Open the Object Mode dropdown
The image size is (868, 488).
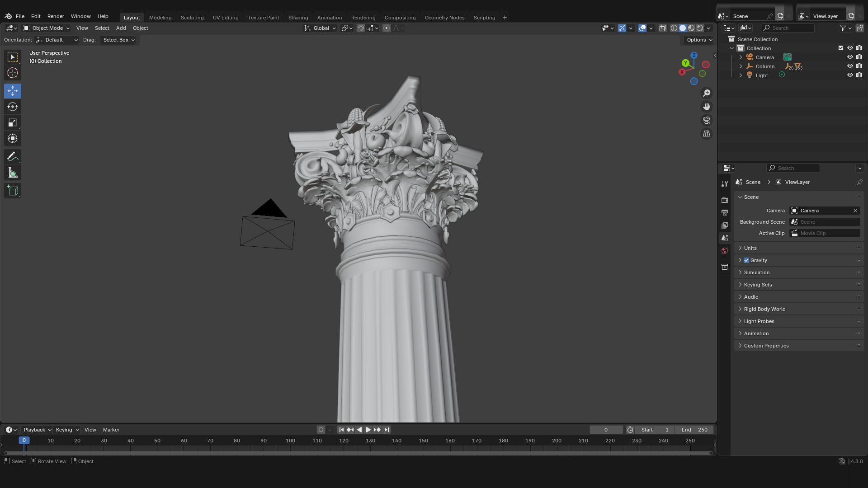pos(47,28)
